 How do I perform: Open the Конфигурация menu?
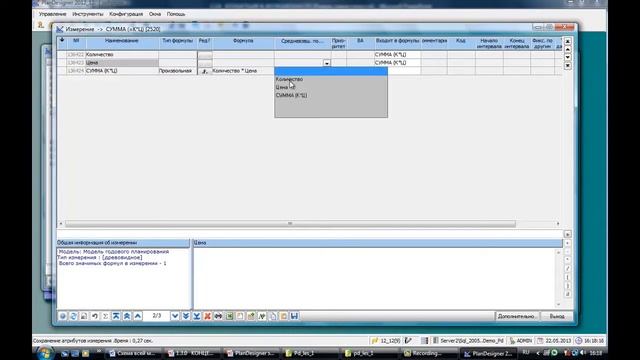click(x=126, y=14)
